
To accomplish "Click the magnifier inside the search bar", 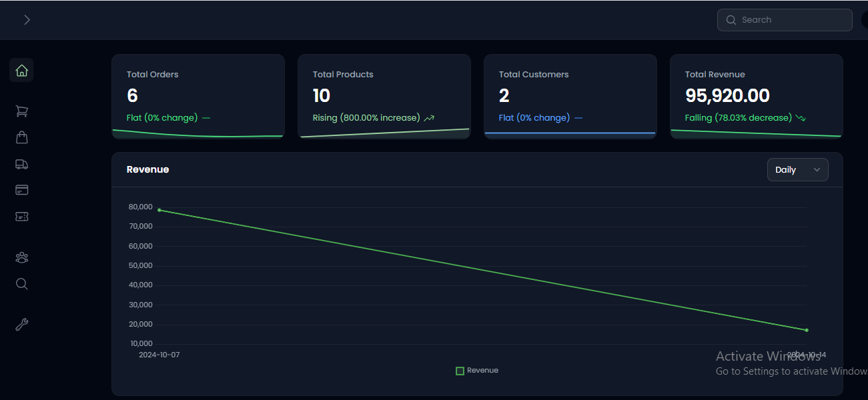I will pyautogui.click(x=731, y=20).
